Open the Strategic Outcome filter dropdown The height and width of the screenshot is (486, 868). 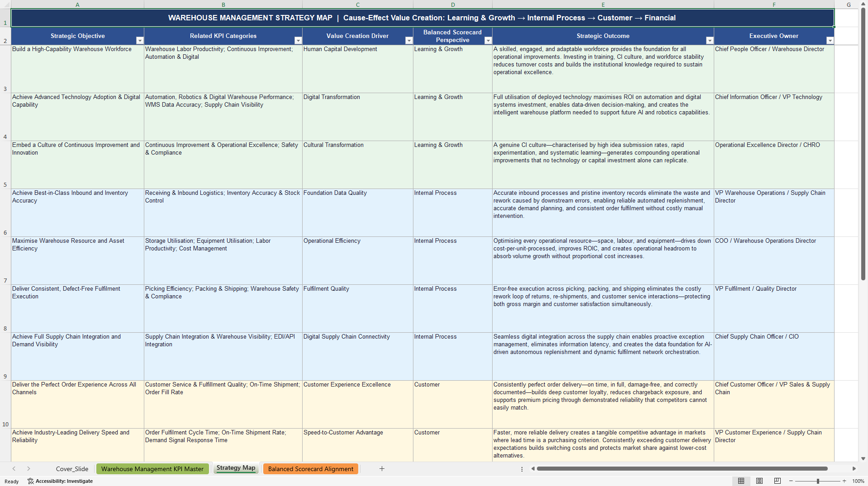pos(710,41)
